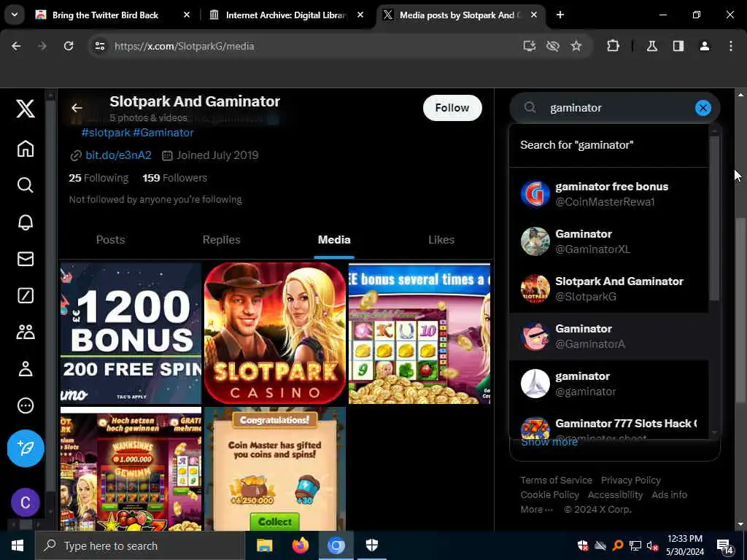Reload the page
The width and height of the screenshot is (747, 560).
pyautogui.click(x=69, y=46)
